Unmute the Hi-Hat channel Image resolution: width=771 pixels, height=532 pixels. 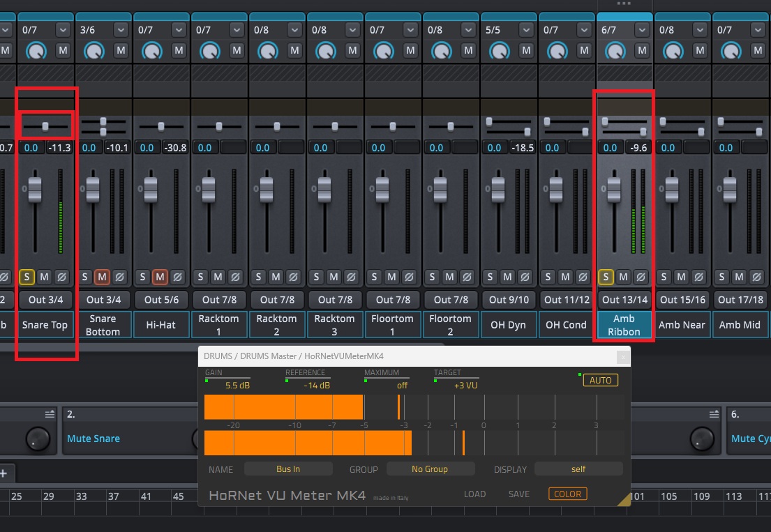[x=160, y=277]
